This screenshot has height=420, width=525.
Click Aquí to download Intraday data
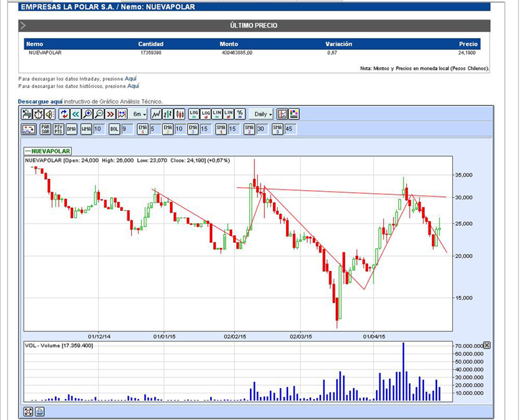tap(131, 79)
